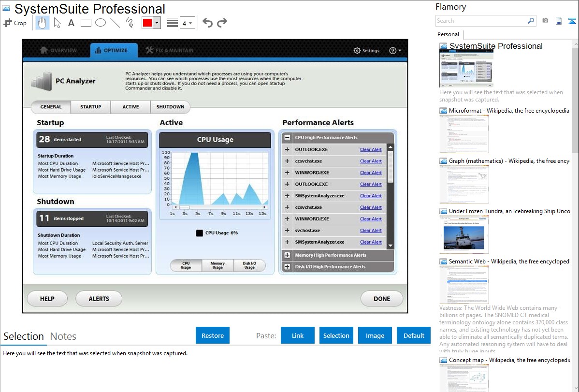Click the Paste Image button
579x392 pixels.
(x=375, y=335)
